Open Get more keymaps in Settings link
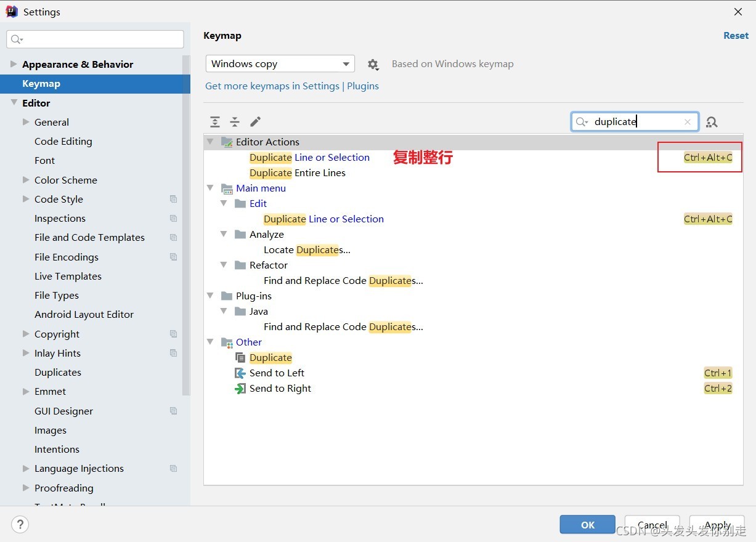Viewport: 756px width, 542px height. pyautogui.click(x=292, y=86)
